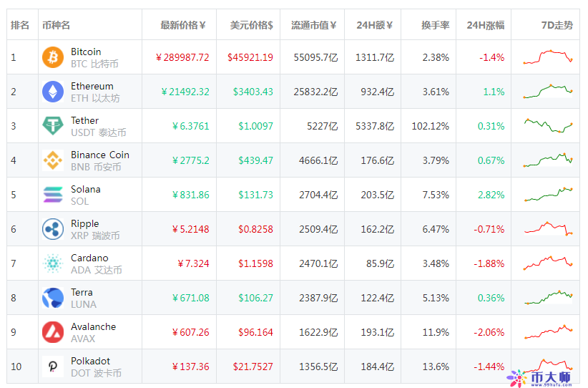The width and height of the screenshot is (588, 388).
Task: Click the Avalanche red logo icon
Action: pos(53,332)
